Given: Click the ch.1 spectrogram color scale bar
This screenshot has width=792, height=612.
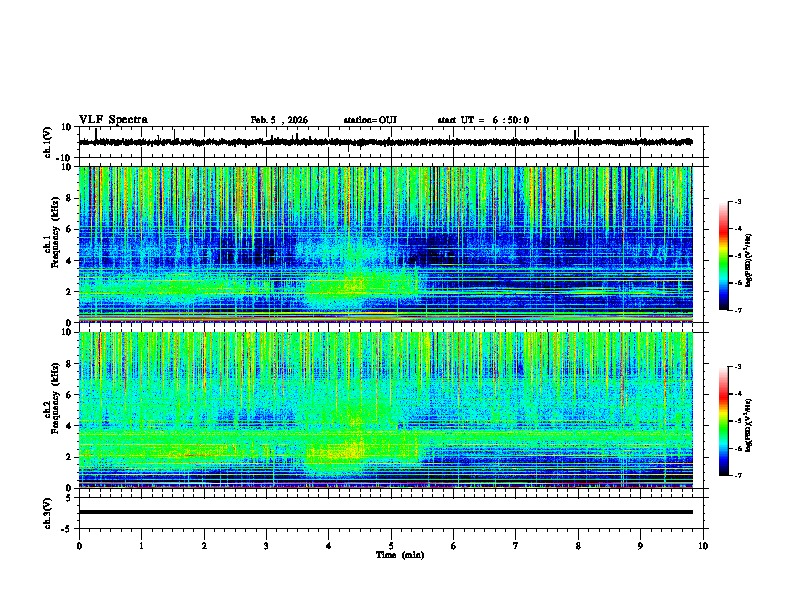Looking at the screenshot, I should point(723,256).
